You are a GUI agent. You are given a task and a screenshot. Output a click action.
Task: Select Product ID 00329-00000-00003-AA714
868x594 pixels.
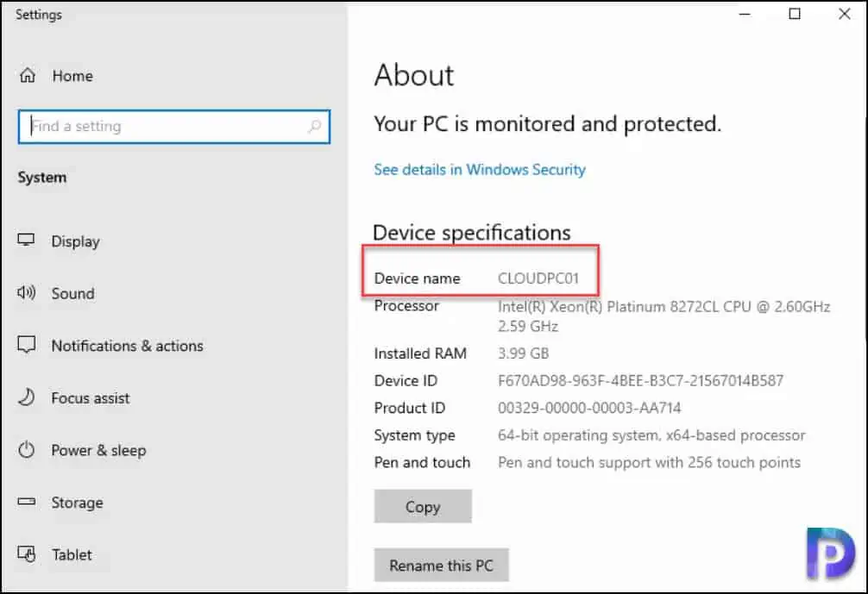pyautogui.click(x=589, y=408)
